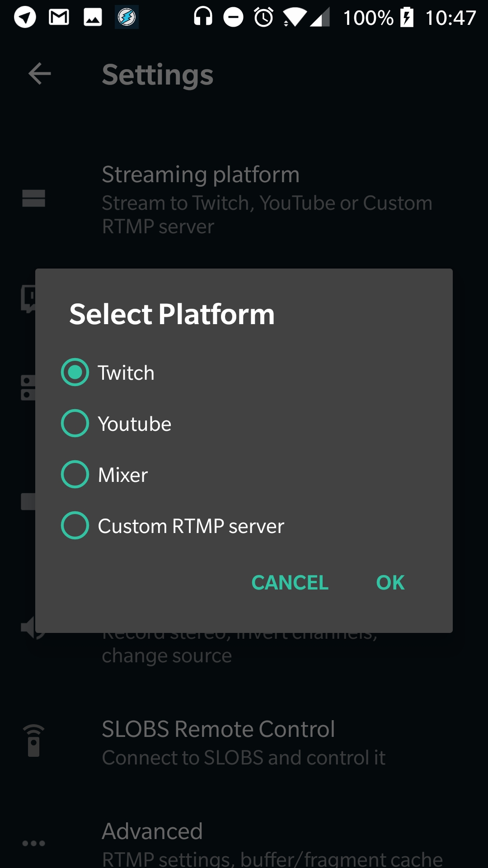Viewport: 488px width, 868px height.
Task: Tap the Advanced three-dots icon
Action: click(x=33, y=843)
